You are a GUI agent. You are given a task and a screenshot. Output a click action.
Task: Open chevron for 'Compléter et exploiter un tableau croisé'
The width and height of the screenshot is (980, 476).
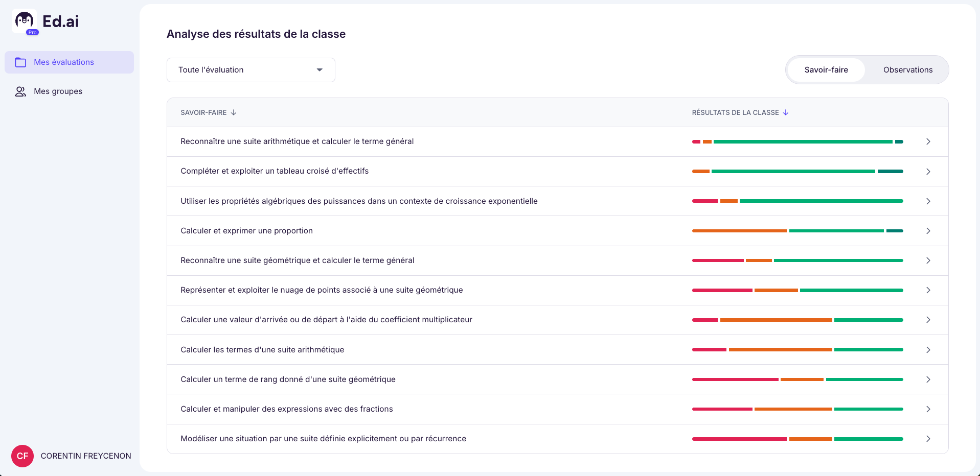pyautogui.click(x=928, y=172)
